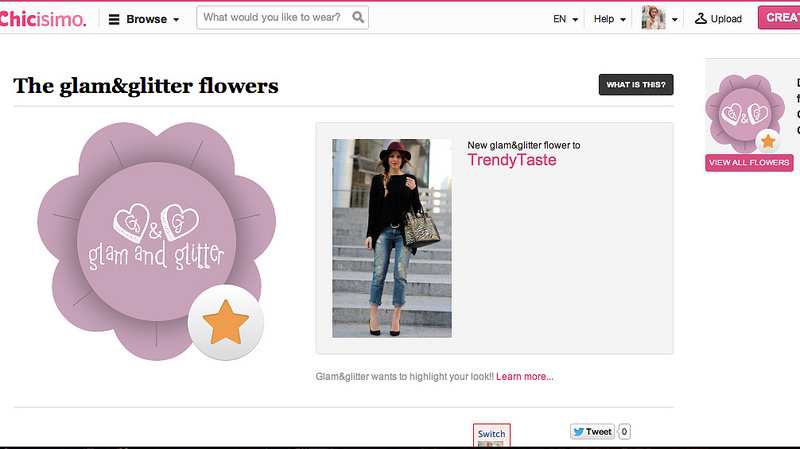The width and height of the screenshot is (800, 449).
Task: Click the large glam and glitter flower badge
Action: click(x=157, y=241)
